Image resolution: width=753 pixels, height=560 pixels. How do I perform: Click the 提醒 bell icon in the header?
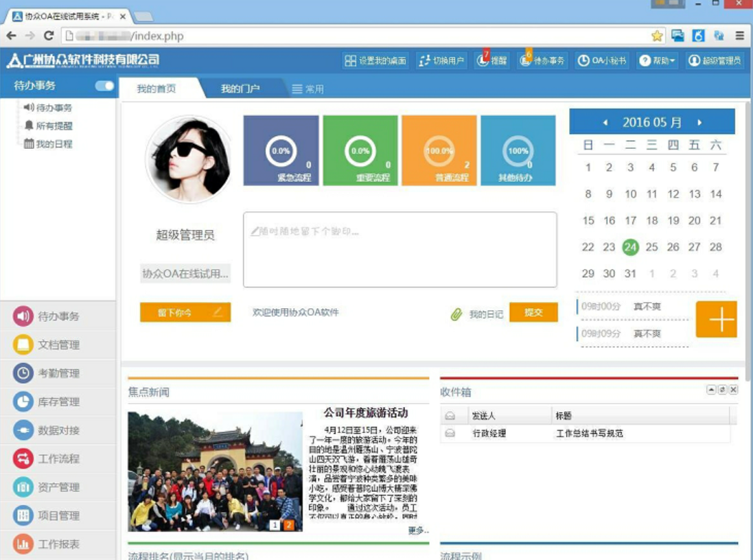coord(483,61)
